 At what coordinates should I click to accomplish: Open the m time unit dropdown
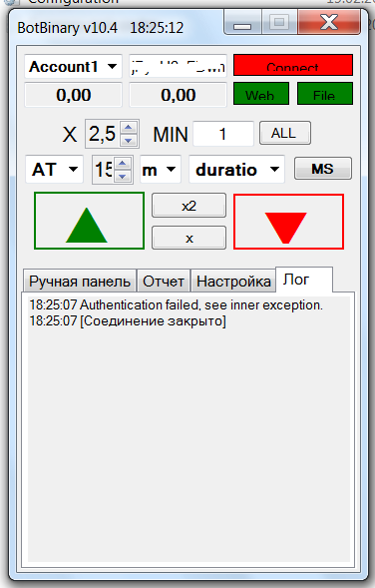161,169
